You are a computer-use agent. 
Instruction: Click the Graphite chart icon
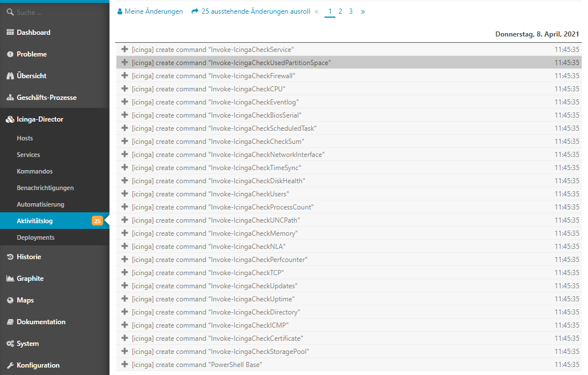pos(10,279)
